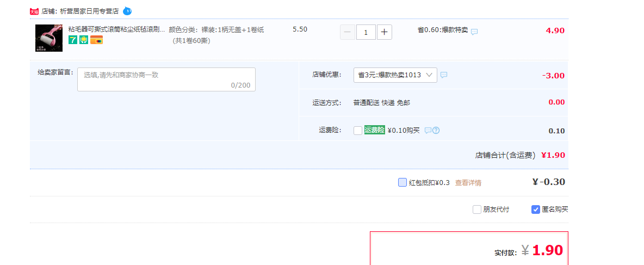Click the shipping fee 0.00
The height and width of the screenshot is (265, 644).
click(x=556, y=102)
